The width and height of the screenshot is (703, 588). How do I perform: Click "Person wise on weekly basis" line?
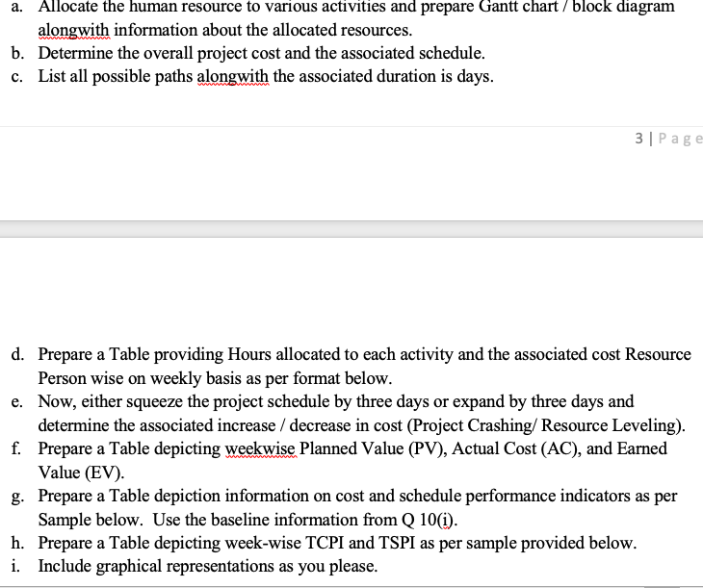(215, 378)
